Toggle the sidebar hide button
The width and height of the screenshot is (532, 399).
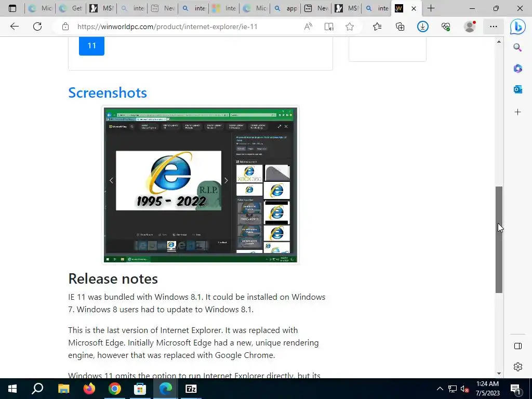(518, 346)
